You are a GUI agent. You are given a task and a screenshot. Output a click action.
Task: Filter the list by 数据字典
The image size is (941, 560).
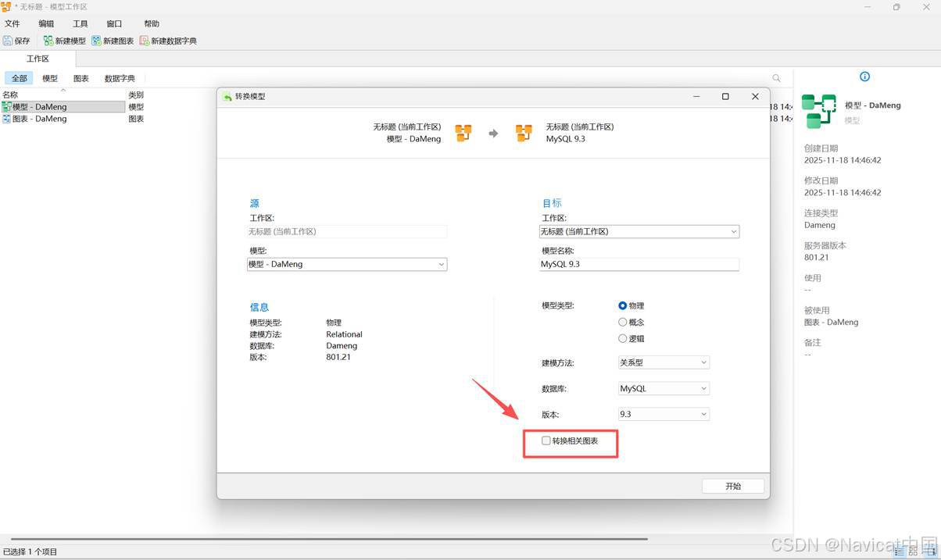[x=120, y=78]
